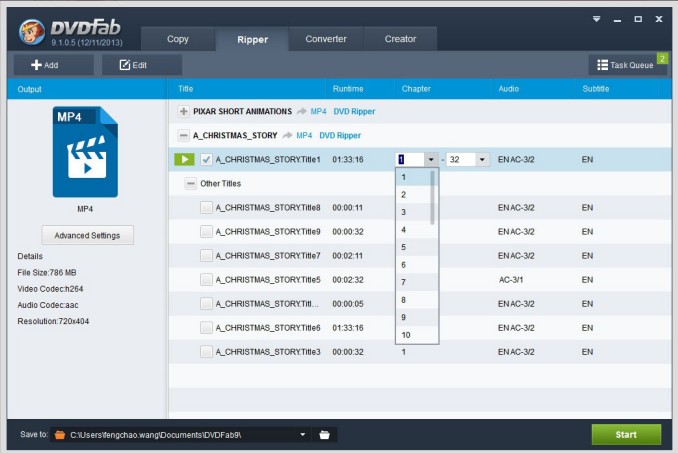
Task: Click the start chapter input field
Action: pos(410,160)
